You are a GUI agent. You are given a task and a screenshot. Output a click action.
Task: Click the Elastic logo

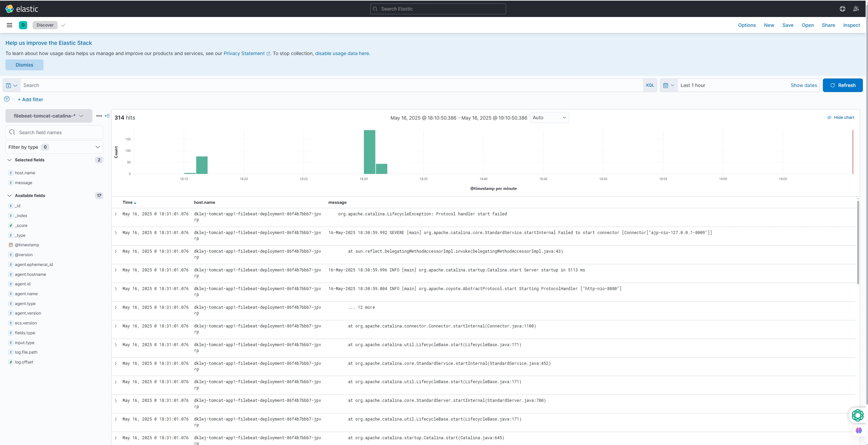click(22, 9)
